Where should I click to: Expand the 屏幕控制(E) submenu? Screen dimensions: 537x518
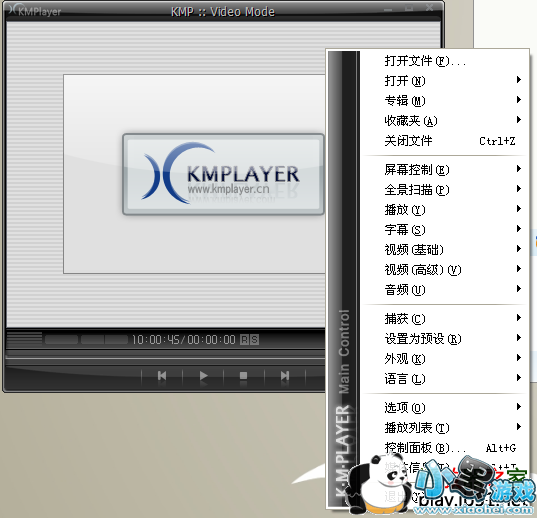pyautogui.click(x=444, y=169)
